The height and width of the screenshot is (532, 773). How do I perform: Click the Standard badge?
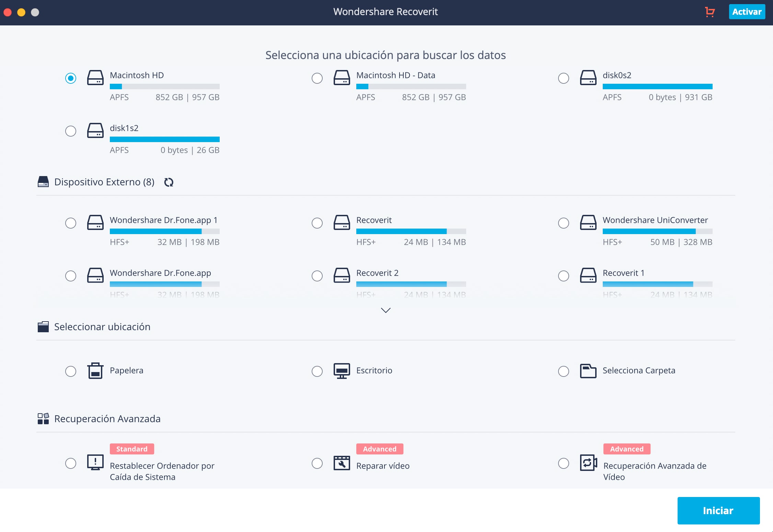(132, 449)
